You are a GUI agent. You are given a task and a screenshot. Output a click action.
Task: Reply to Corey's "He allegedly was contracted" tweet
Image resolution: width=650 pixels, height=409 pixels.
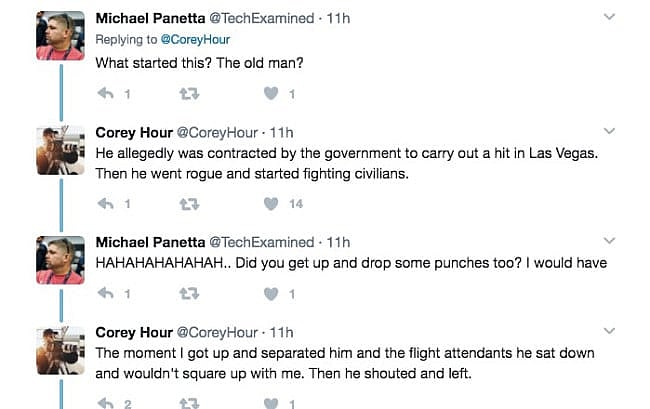pyautogui.click(x=105, y=204)
